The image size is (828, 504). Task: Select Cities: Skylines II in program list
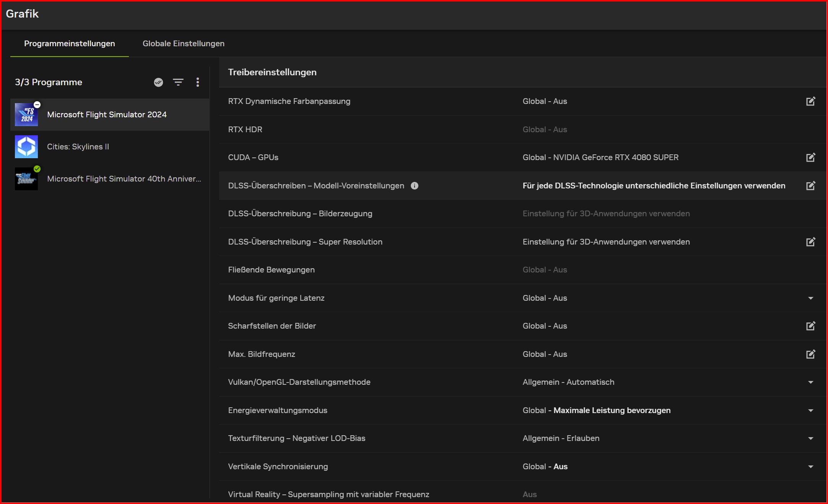pyautogui.click(x=78, y=147)
